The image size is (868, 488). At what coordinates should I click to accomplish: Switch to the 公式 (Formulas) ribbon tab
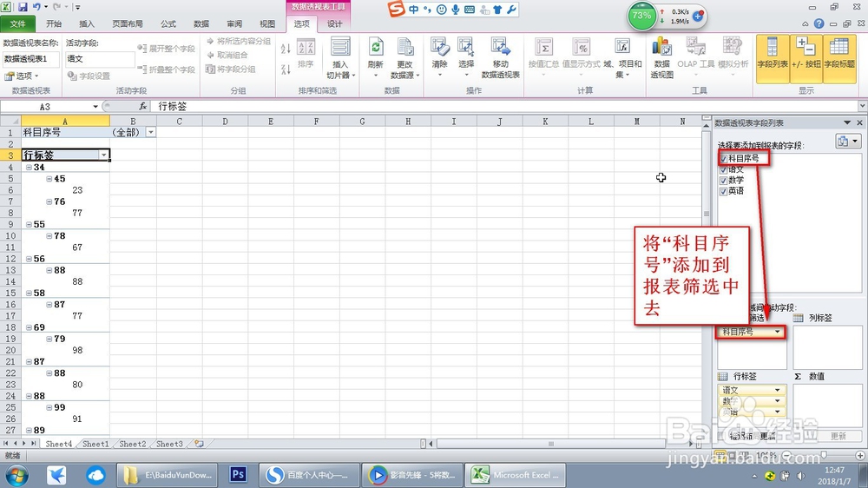click(x=168, y=23)
